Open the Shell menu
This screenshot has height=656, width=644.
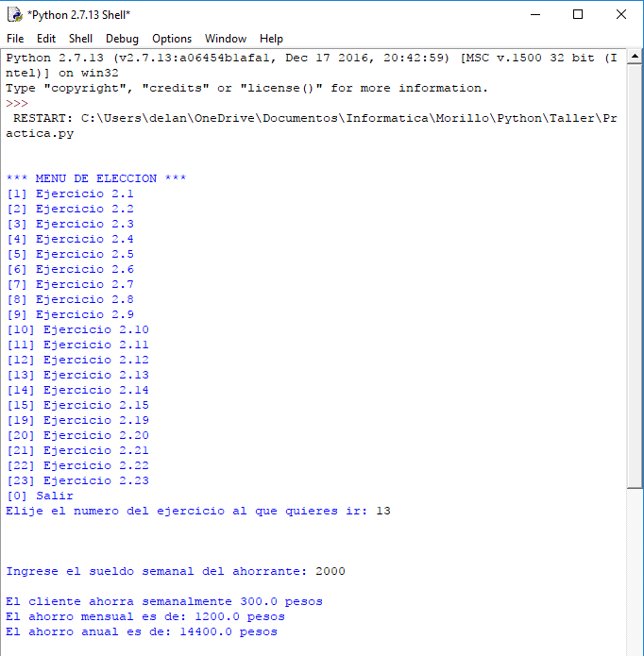[80, 39]
